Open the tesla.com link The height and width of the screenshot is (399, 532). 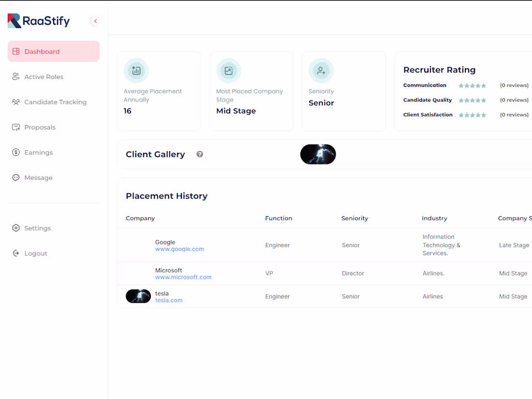click(x=168, y=300)
